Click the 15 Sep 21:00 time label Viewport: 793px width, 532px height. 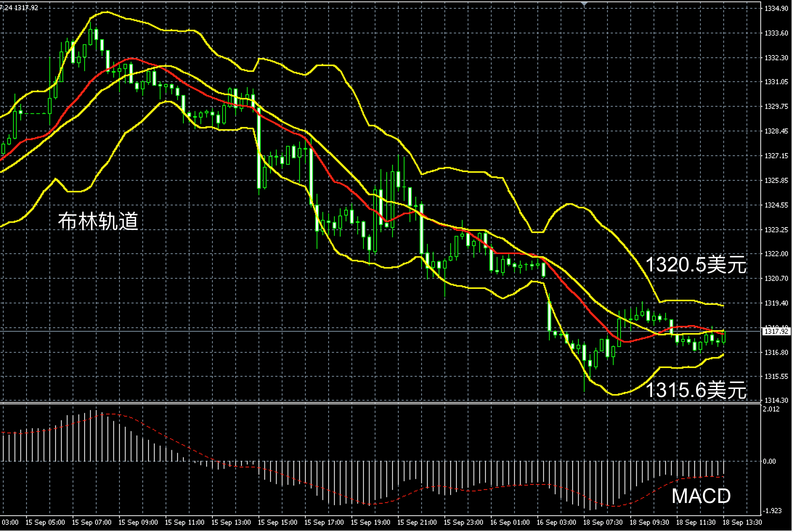(x=417, y=523)
